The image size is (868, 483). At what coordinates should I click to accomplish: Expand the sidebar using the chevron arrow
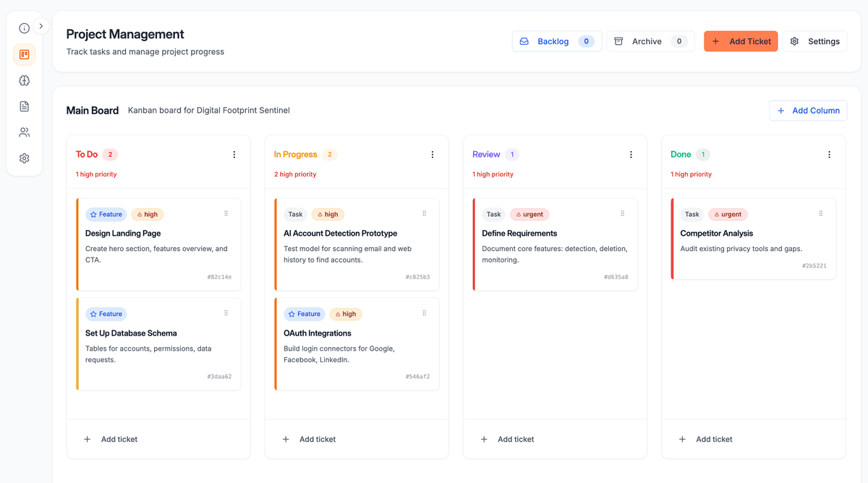[41, 25]
